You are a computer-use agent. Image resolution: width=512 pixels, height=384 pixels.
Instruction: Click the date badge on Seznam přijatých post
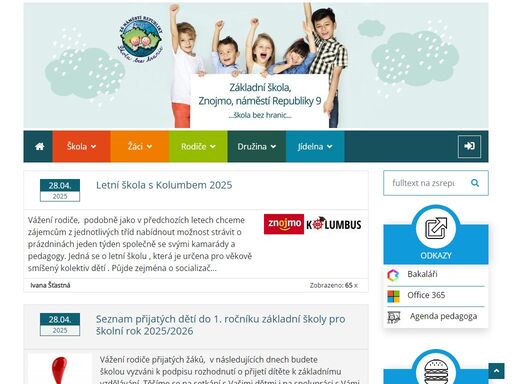coord(60,324)
